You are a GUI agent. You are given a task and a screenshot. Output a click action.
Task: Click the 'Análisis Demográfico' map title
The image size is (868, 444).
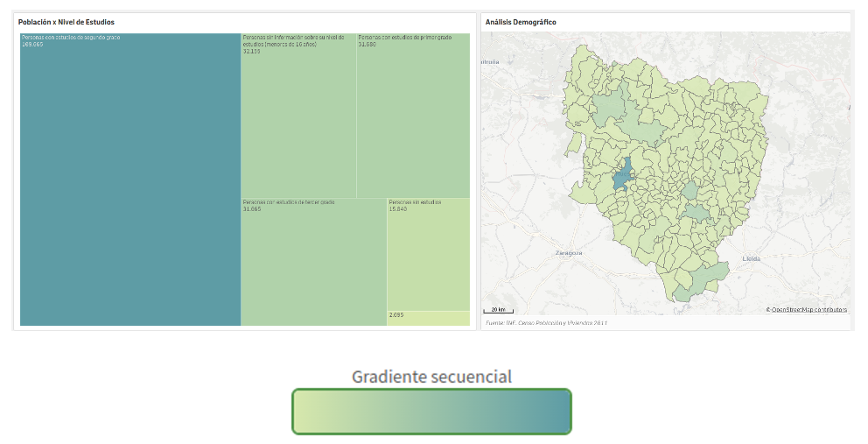tap(521, 22)
